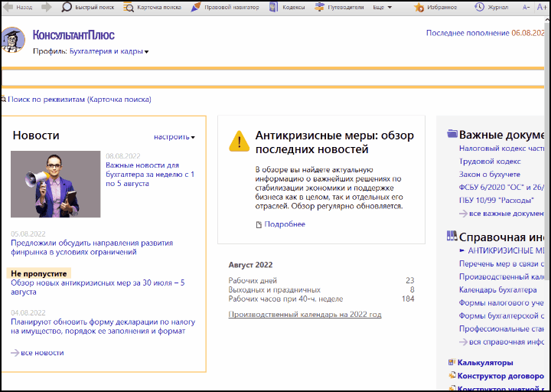Viewport: 551px width, 392px height.
Task: Open Калькуляторы link
Action: click(x=485, y=362)
